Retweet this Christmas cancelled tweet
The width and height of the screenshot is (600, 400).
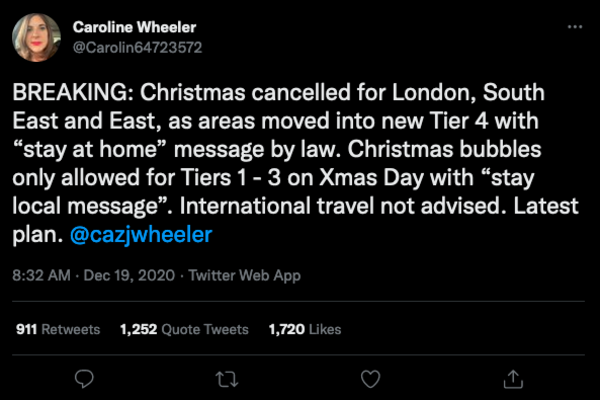click(x=227, y=378)
